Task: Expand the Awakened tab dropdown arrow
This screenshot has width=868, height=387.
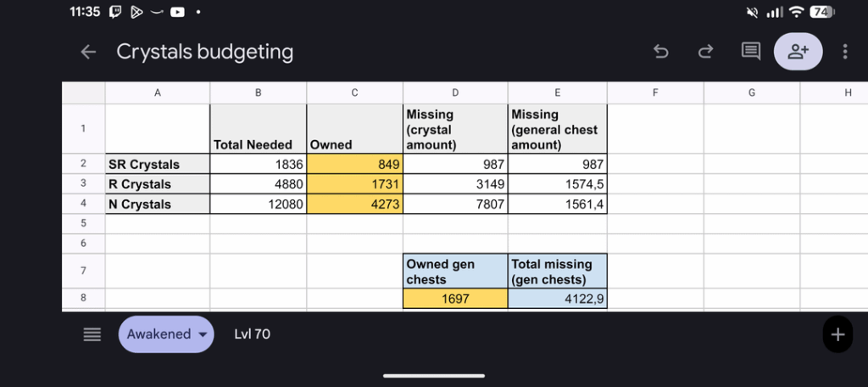Action: (202, 334)
